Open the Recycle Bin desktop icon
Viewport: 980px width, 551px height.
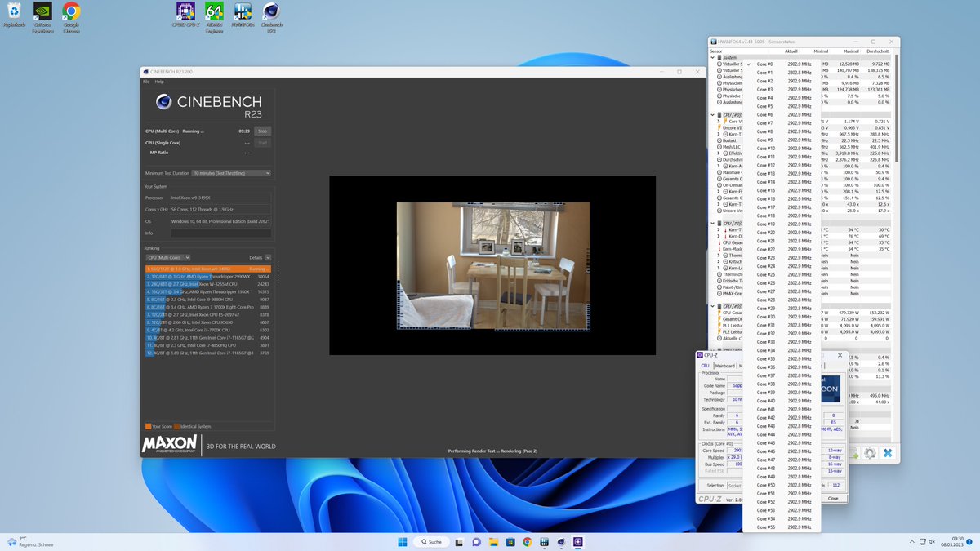[x=14, y=16]
